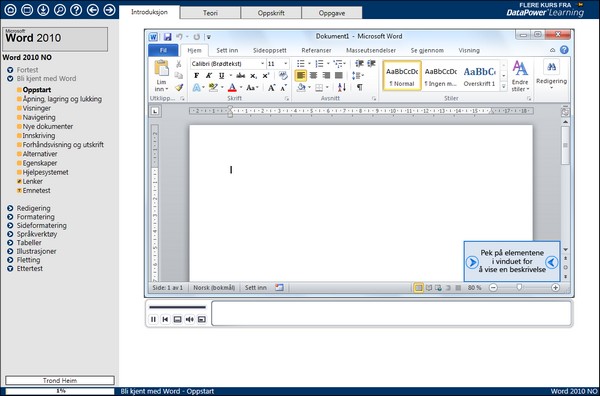Show paragraph marks with pilcrow icon
The height and width of the screenshot is (396, 600).
point(360,88)
